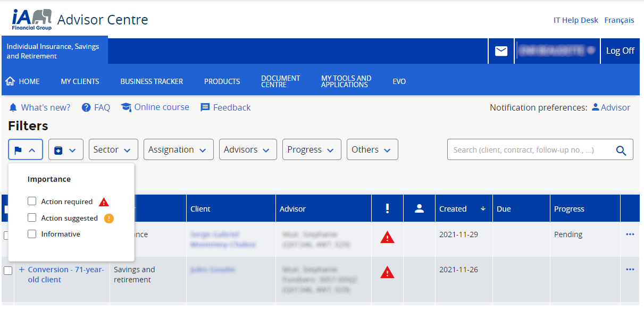
Task: Open What's new? bell notifications
Action: tap(40, 107)
